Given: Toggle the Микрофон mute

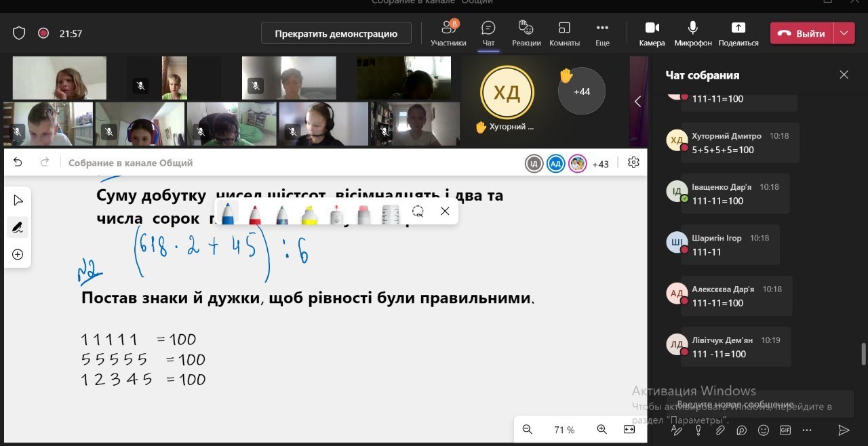Looking at the screenshot, I should coord(693,33).
